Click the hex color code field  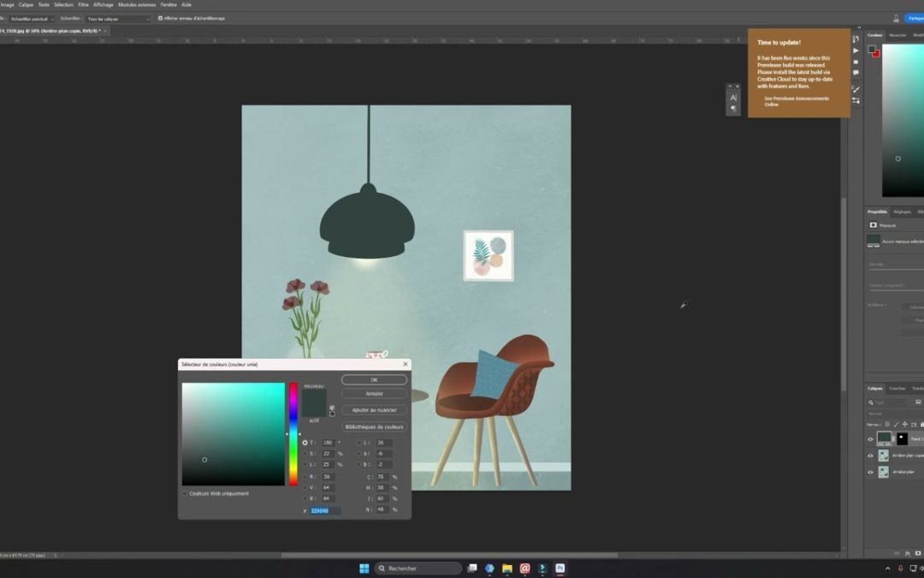click(x=325, y=510)
